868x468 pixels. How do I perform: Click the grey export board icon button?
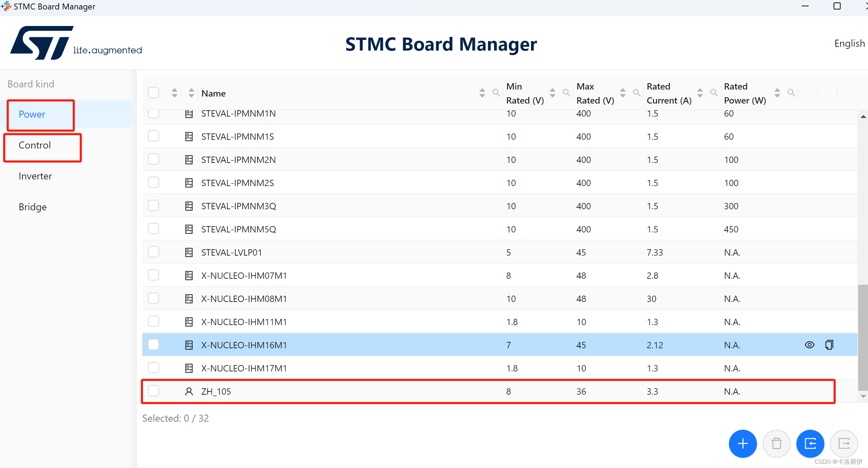844,443
